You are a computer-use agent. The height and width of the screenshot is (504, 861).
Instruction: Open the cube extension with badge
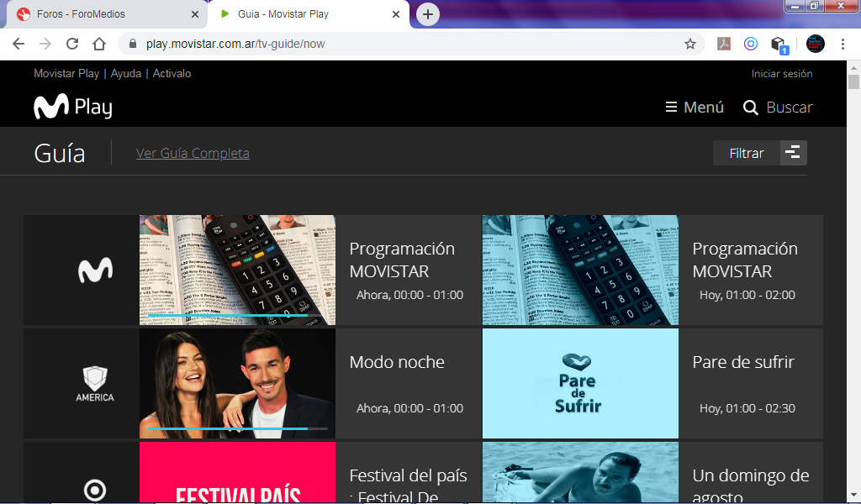point(779,45)
